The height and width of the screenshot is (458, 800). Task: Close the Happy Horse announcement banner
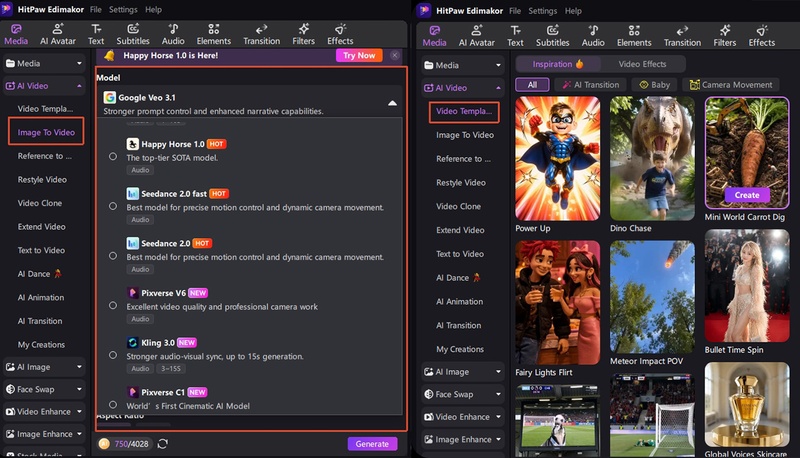pos(394,55)
